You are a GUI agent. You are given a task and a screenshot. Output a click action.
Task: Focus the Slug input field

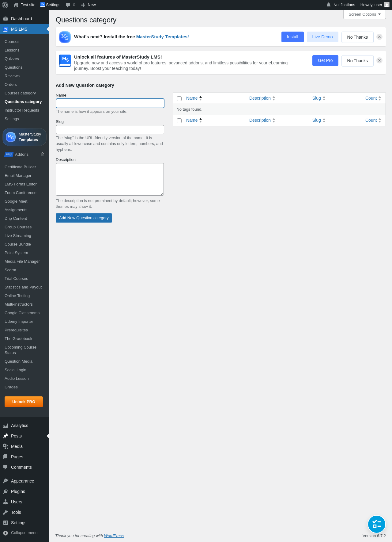(110, 130)
